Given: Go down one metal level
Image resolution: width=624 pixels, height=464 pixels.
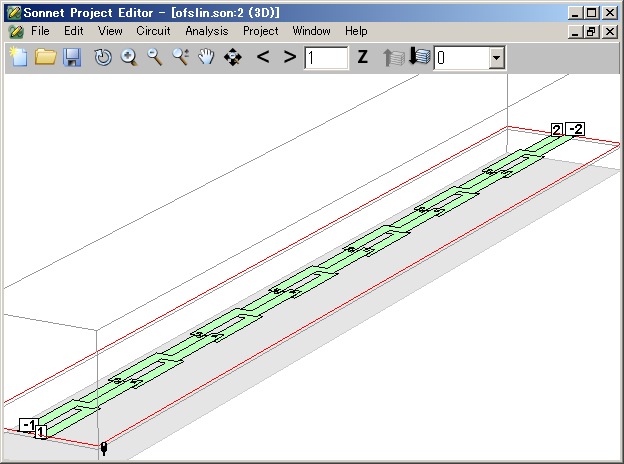Looking at the screenshot, I should [419, 56].
